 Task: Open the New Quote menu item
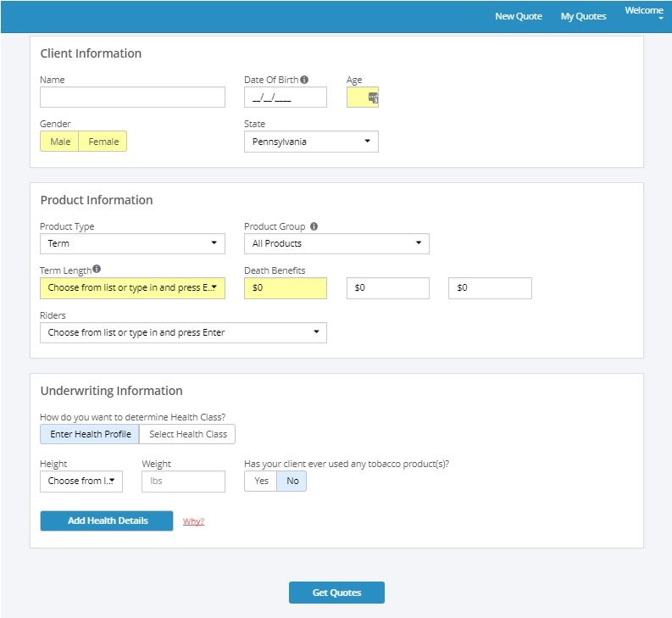click(x=519, y=16)
